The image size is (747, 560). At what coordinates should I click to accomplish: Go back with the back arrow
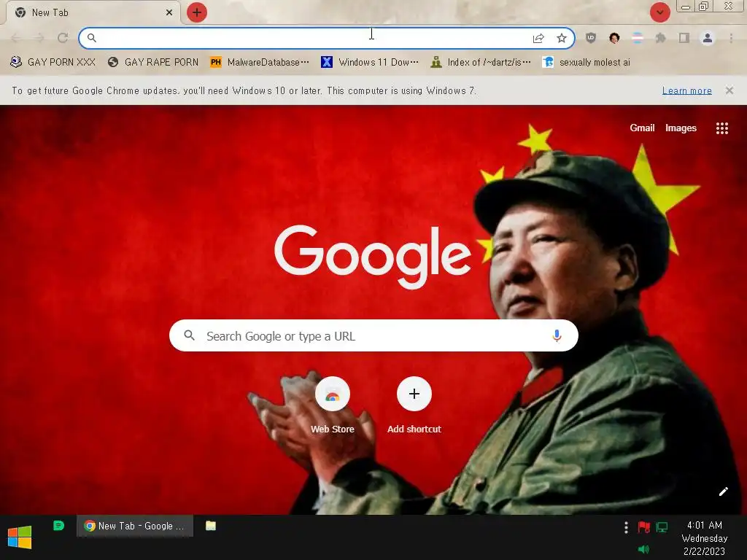(x=16, y=38)
